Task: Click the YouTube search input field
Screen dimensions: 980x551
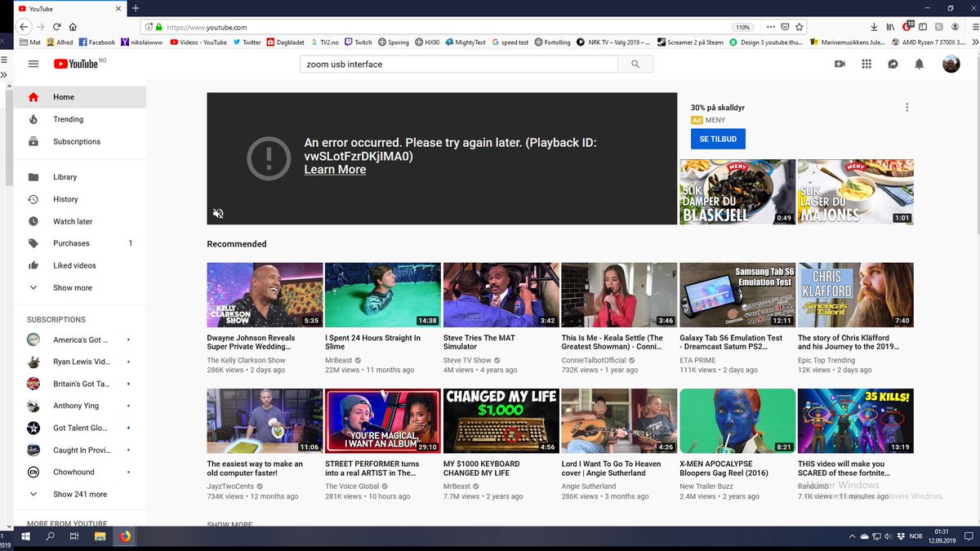Action: 459,64
